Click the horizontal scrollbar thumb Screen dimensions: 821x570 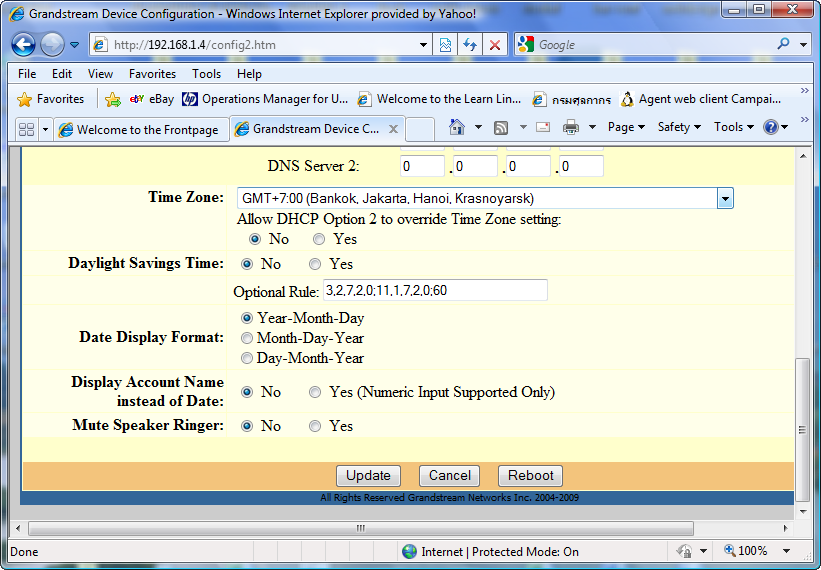[361, 528]
